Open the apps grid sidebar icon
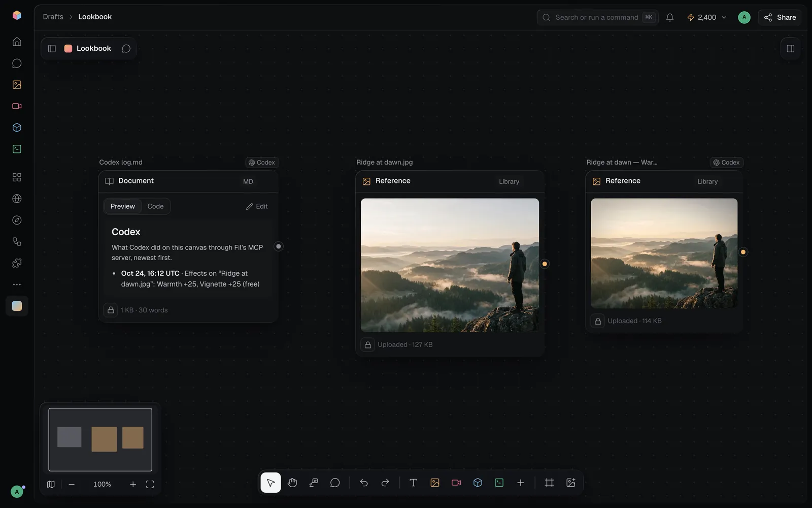 pos(17,177)
